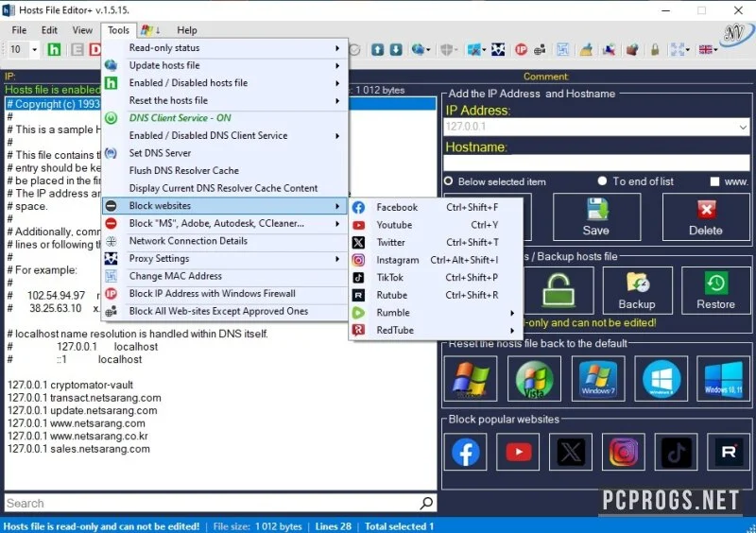Click the YouTube tile in Block popular websites
756x533 pixels.
(518, 452)
